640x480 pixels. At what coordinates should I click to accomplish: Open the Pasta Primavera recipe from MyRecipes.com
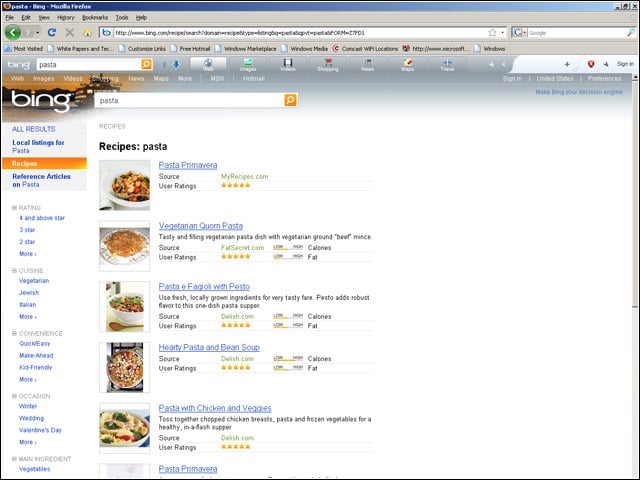[x=188, y=165]
